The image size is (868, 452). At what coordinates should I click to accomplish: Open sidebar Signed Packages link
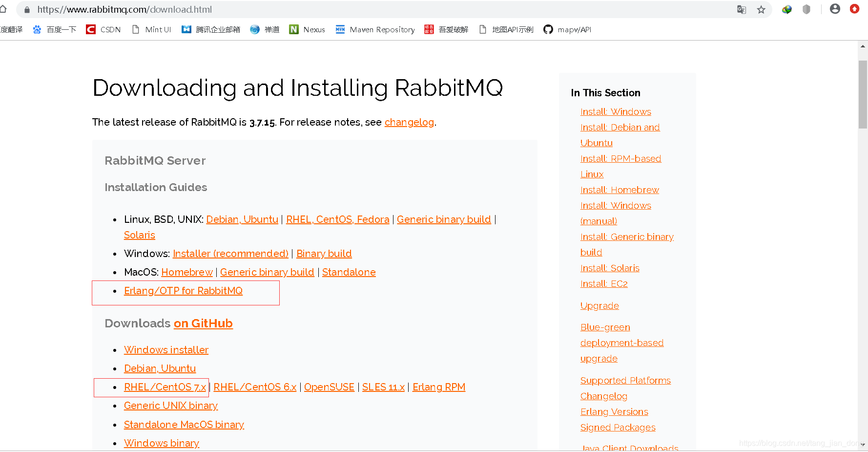(618, 428)
